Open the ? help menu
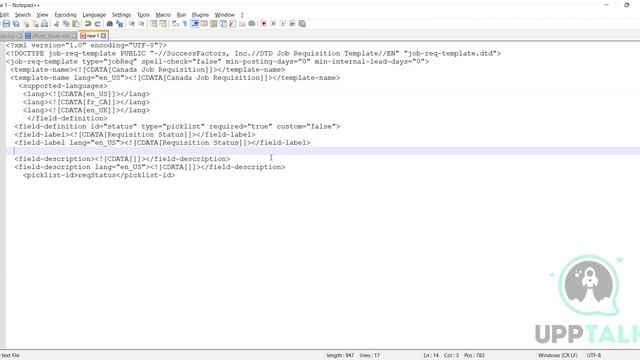 [x=242, y=15]
